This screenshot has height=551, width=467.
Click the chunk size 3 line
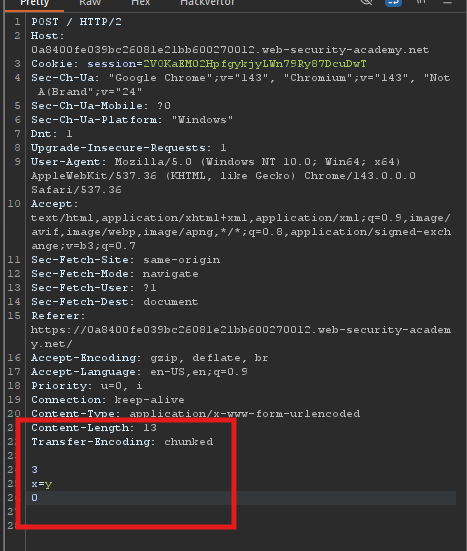pos(34,470)
